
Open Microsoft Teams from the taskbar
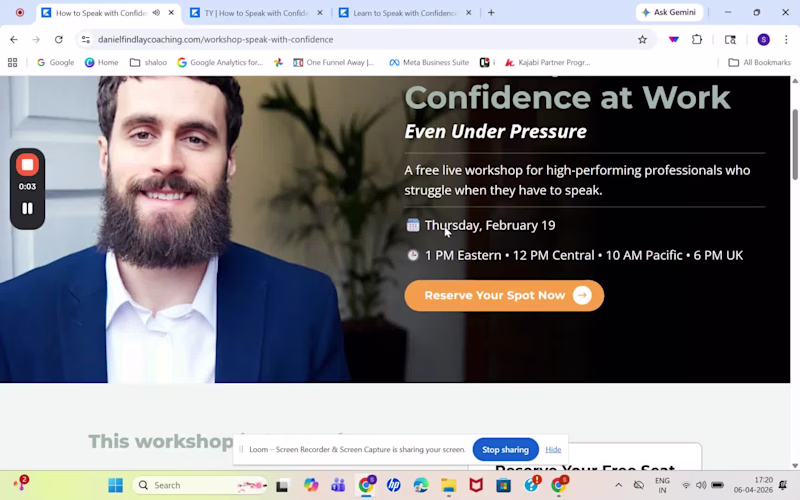(x=338, y=485)
